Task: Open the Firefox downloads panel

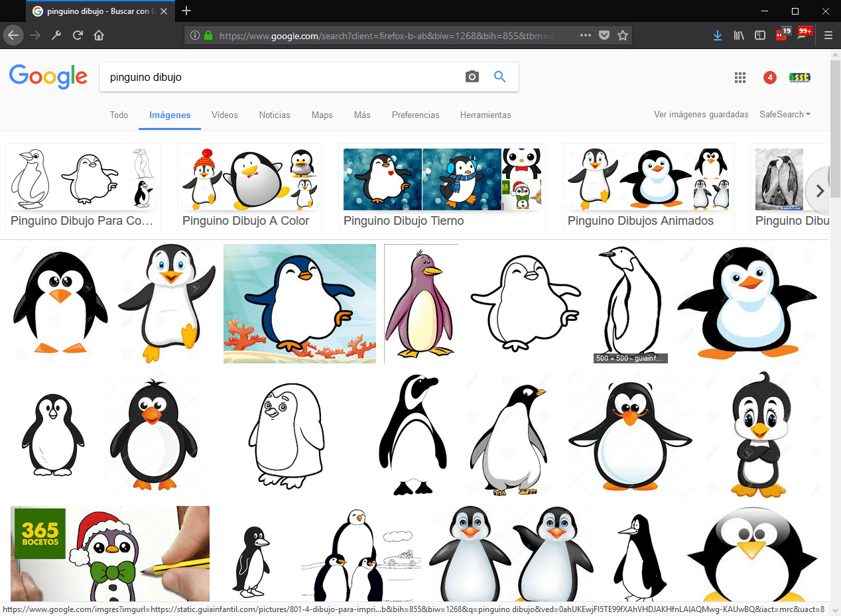Action: tap(718, 35)
